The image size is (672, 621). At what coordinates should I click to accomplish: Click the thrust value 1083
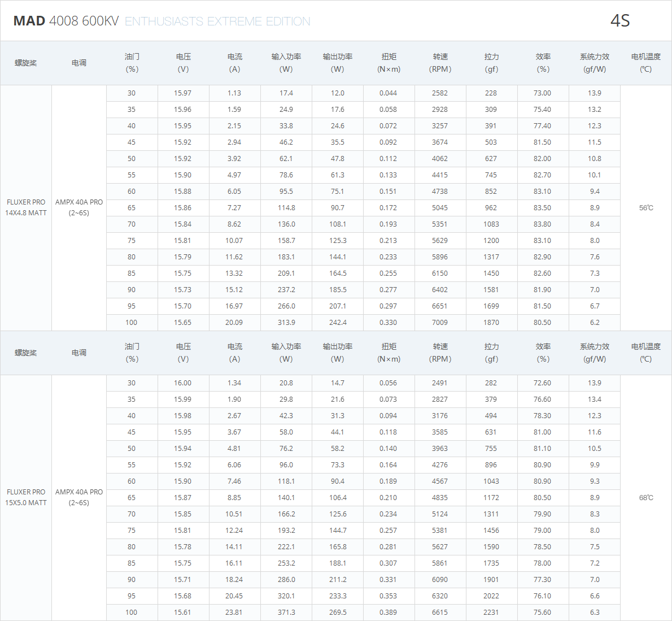(x=491, y=224)
